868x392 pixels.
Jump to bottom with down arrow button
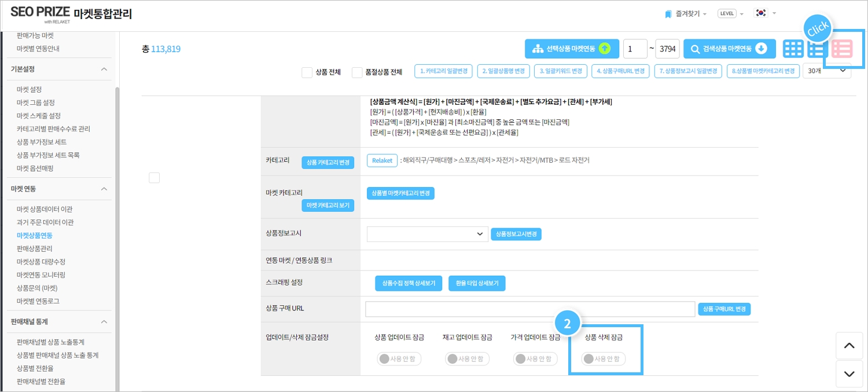pos(849,373)
